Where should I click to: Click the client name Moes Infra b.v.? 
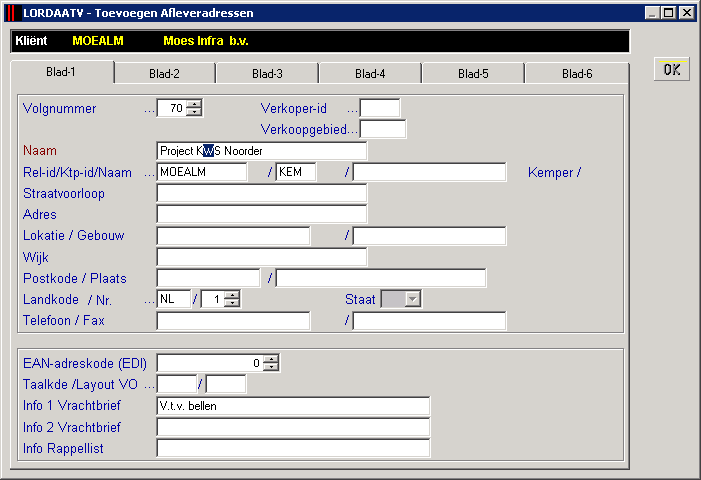[x=206, y=41]
